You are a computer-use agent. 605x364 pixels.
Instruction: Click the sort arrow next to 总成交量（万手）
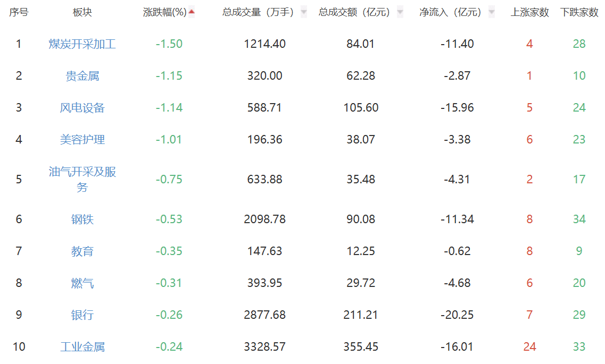pos(303,12)
